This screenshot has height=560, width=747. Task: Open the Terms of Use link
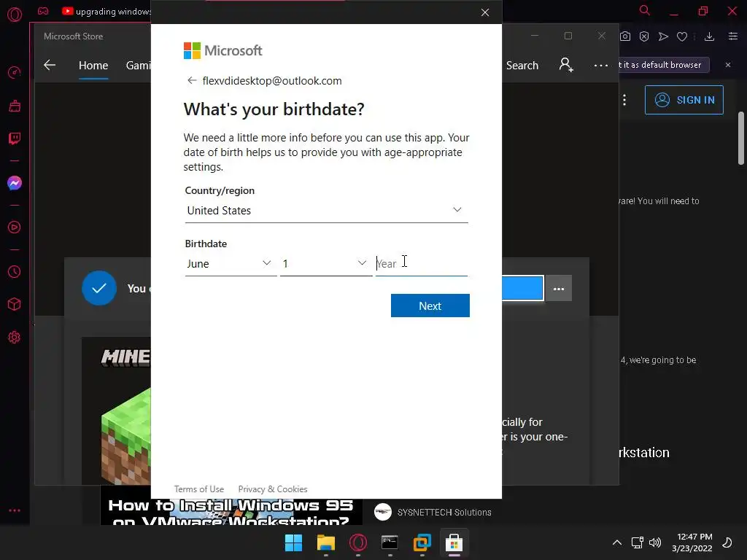click(198, 489)
